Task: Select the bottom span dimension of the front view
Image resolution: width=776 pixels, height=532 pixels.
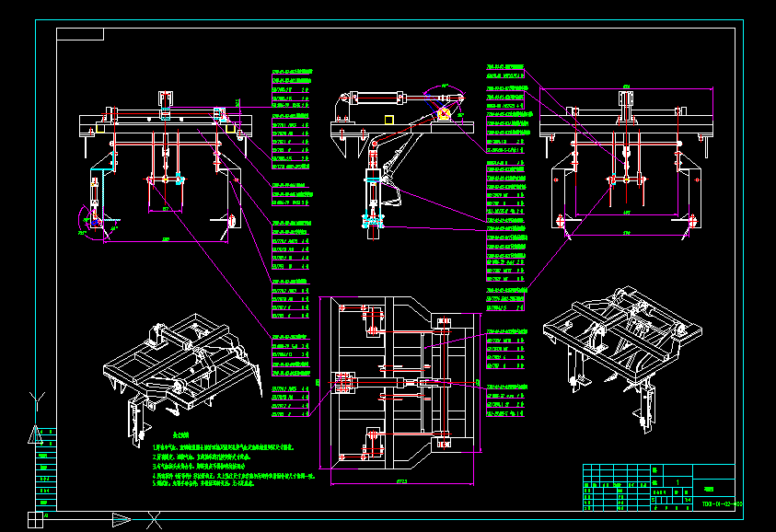Action: (x=166, y=240)
